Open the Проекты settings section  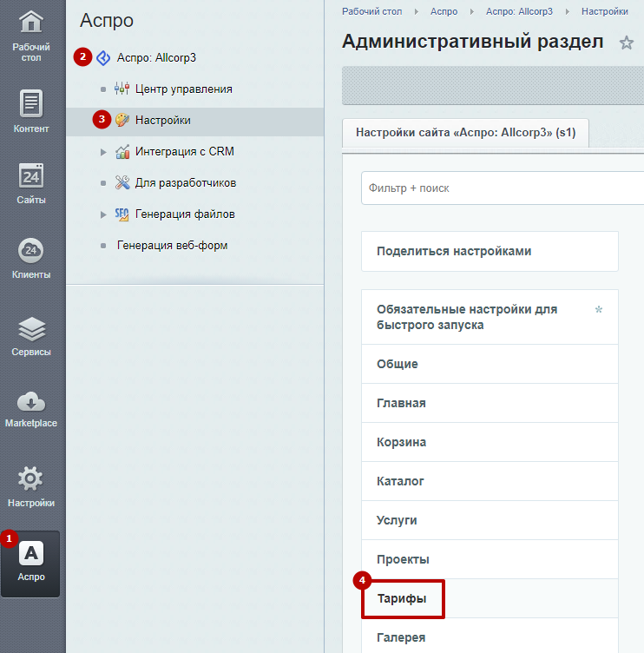coord(490,559)
